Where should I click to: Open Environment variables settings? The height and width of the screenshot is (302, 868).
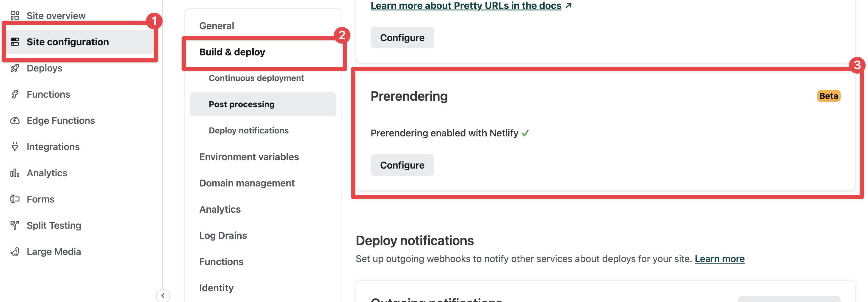point(249,157)
